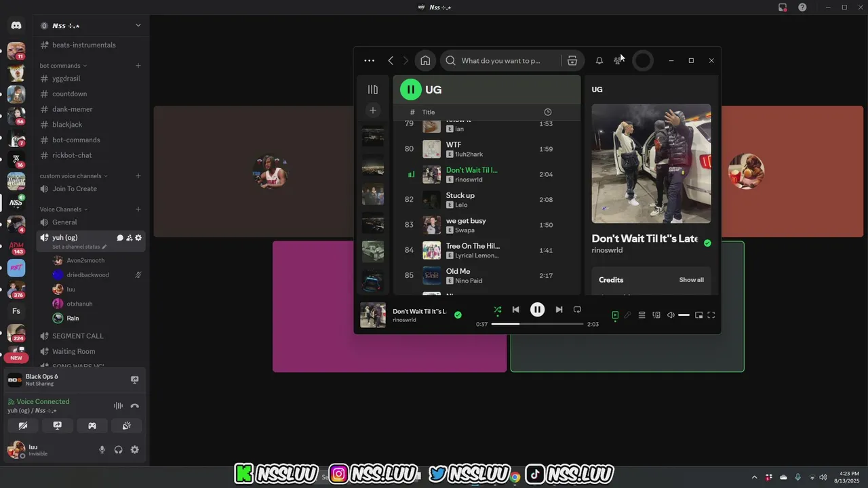Toggle shuffle in Spotify player
The height and width of the screenshot is (488, 868).
(x=497, y=310)
